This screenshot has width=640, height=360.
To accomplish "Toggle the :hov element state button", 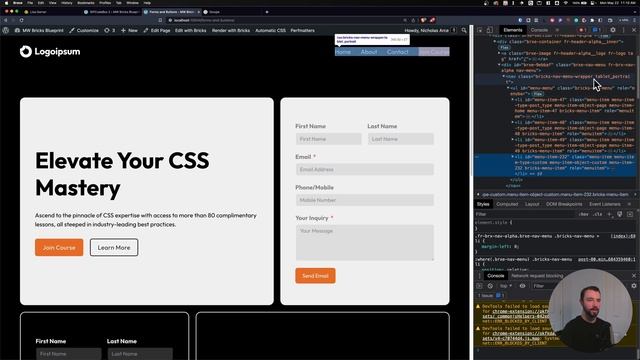I will point(584,214).
